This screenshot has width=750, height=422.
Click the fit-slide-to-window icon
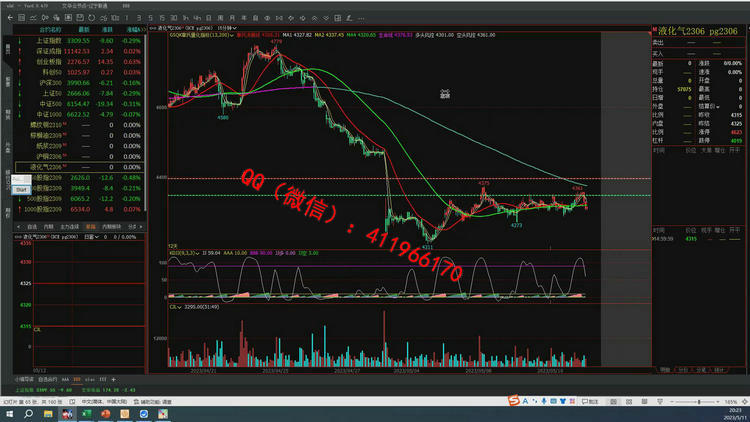point(745,402)
